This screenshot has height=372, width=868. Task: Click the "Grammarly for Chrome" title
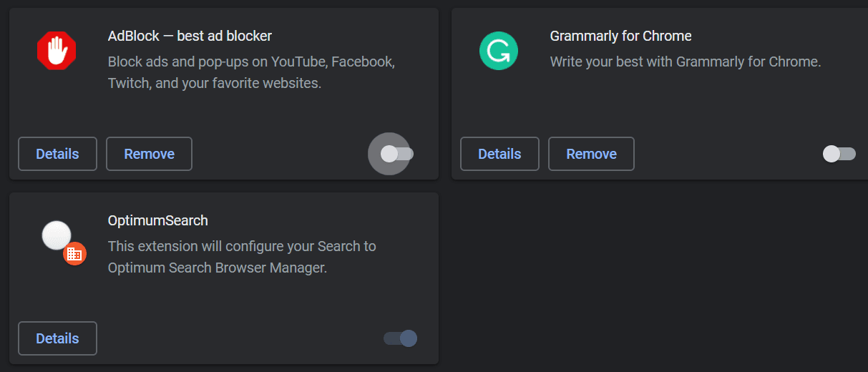620,36
